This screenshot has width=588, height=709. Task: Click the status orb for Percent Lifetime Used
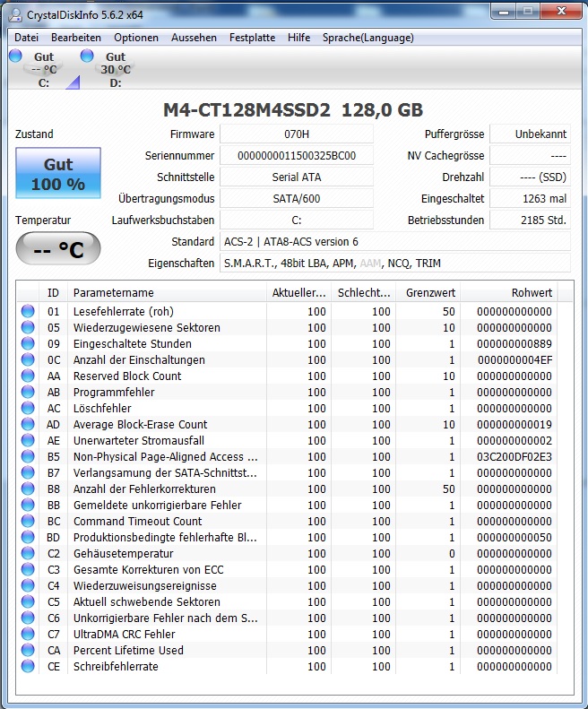pos(28,650)
